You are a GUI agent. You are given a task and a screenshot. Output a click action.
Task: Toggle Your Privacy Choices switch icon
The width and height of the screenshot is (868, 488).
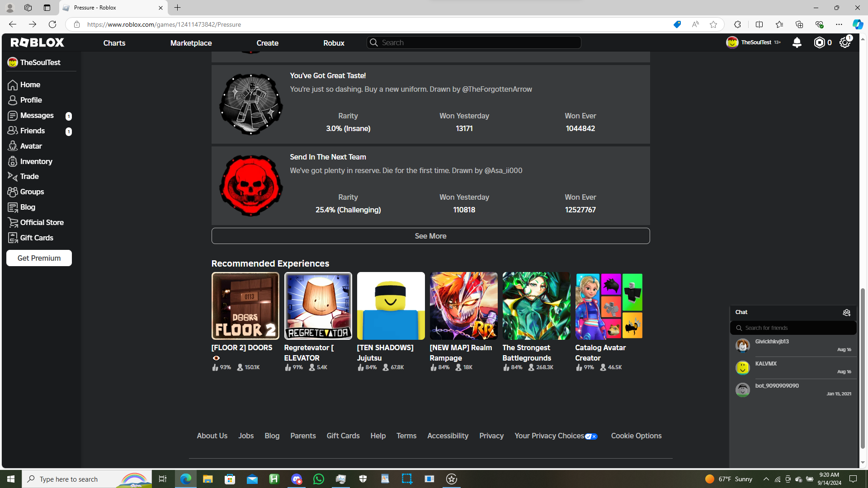(591, 436)
